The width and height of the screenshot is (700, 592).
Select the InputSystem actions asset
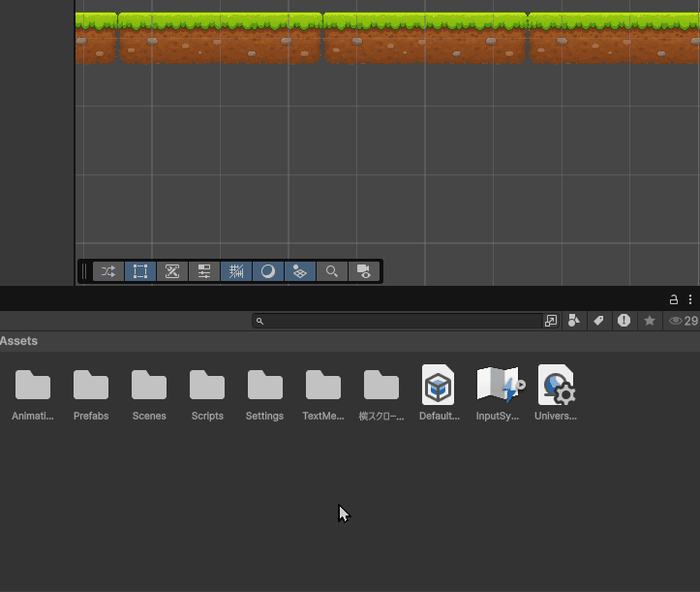click(x=498, y=393)
